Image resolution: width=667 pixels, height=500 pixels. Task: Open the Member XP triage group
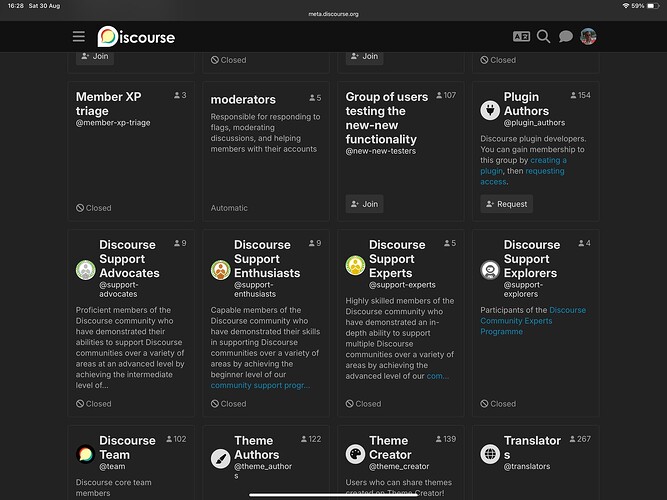click(108, 103)
